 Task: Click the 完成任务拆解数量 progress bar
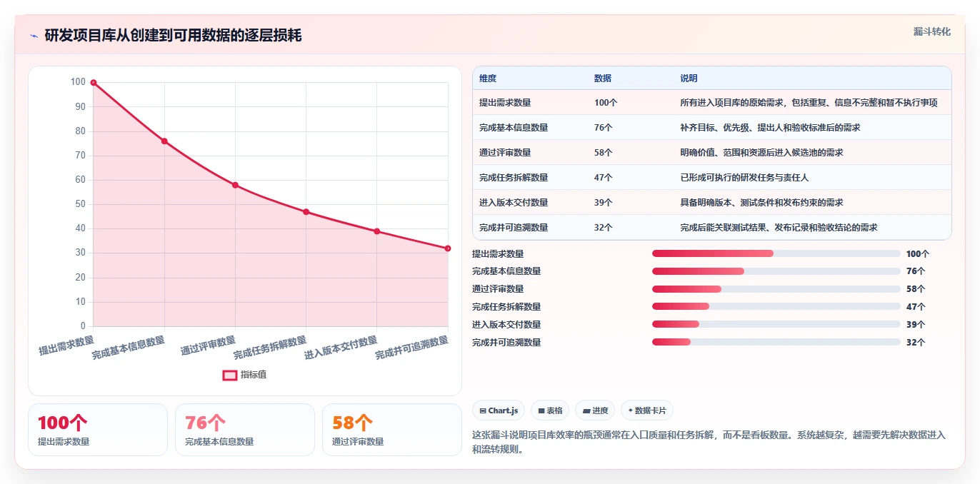776,307
